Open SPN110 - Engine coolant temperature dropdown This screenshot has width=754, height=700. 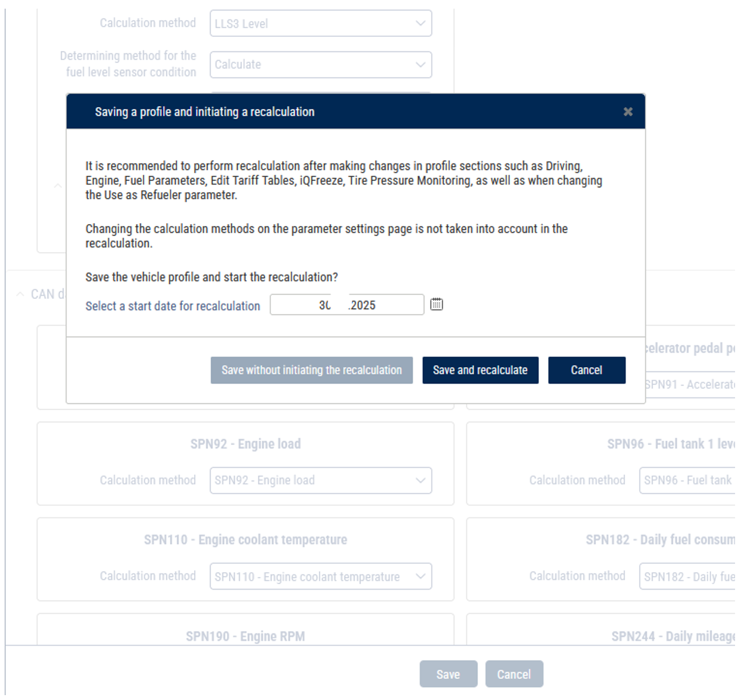click(x=321, y=577)
